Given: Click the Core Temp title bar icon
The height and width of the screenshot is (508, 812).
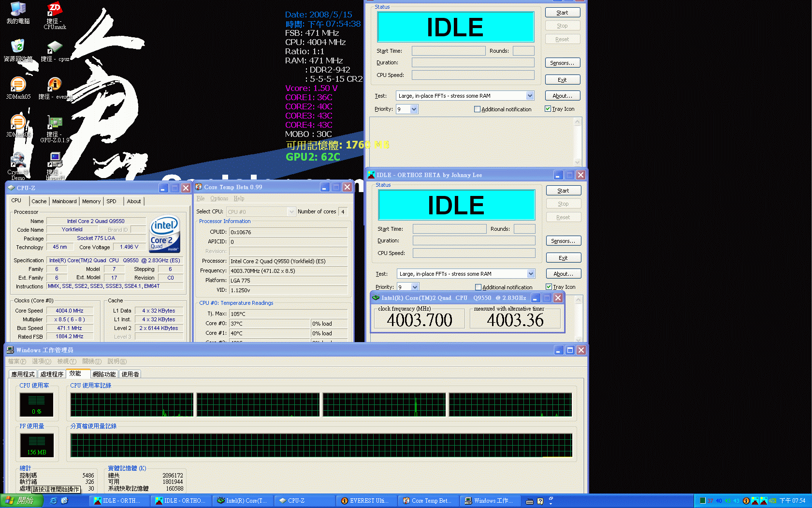Looking at the screenshot, I should click(x=199, y=187).
